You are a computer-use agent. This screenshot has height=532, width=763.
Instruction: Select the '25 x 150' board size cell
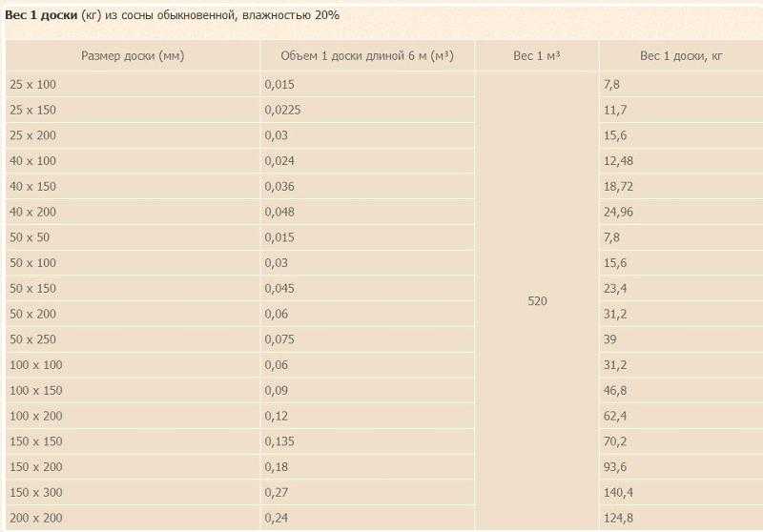click(x=133, y=110)
